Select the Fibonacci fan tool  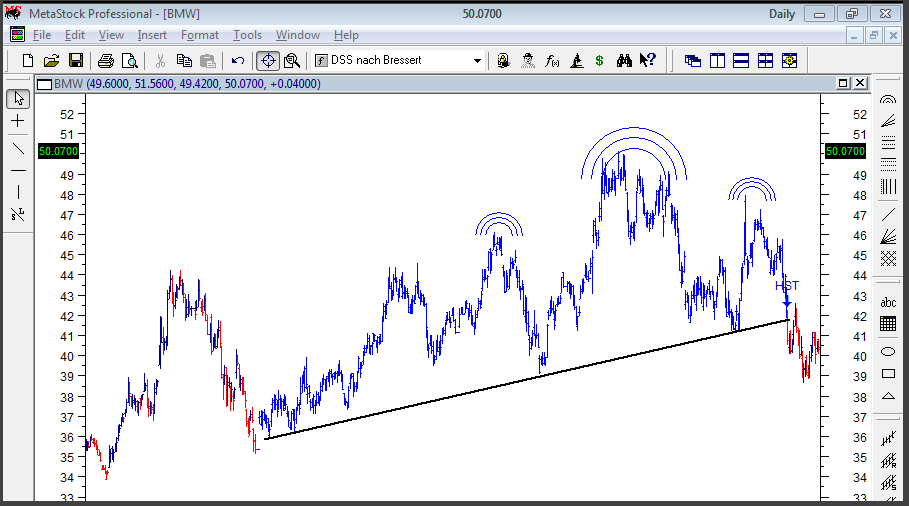888,121
